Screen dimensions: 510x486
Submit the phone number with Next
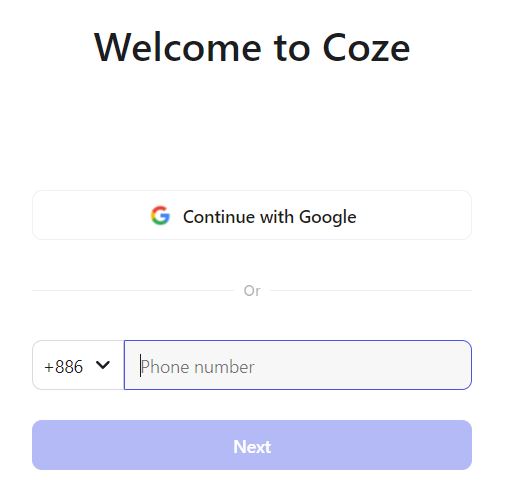pyautogui.click(x=252, y=445)
